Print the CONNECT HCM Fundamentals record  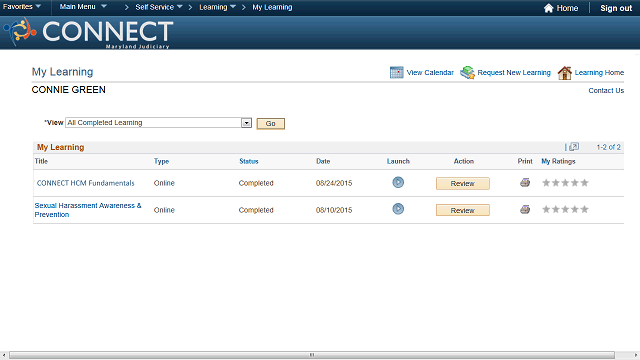pos(525,182)
